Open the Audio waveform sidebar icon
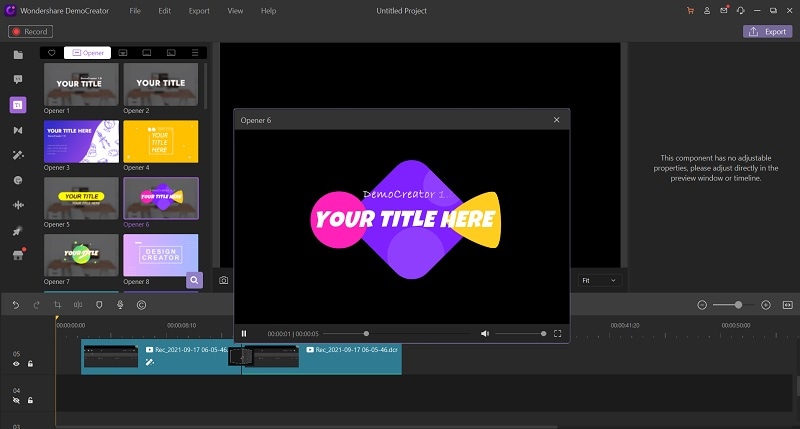 pyautogui.click(x=18, y=205)
